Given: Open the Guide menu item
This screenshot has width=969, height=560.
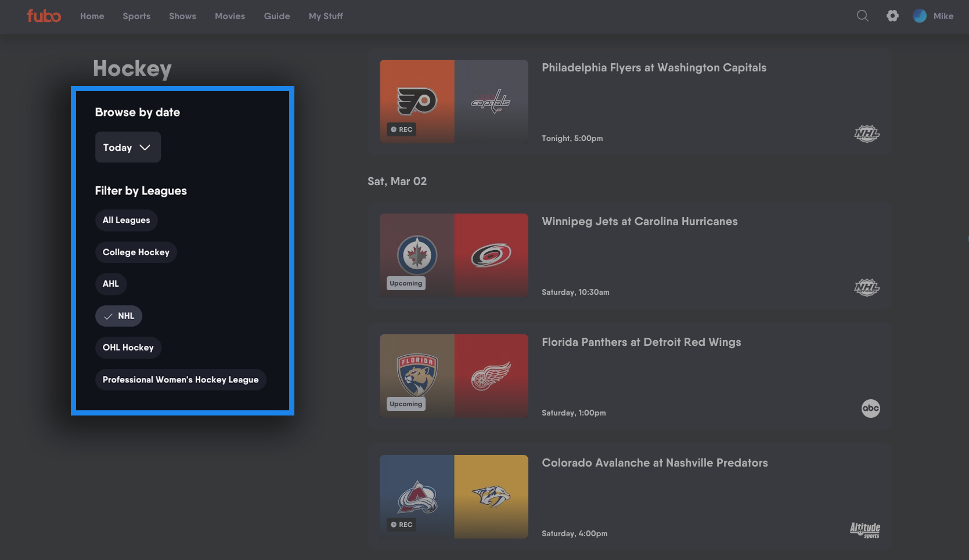Looking at the screenshot, I should 276,16.
